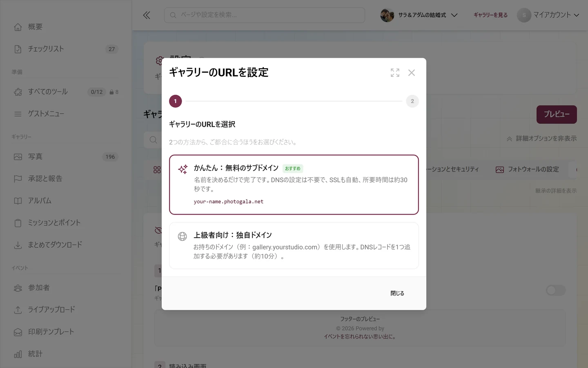
Task: Toggle the switch on the right of the settings row
Action: point(556,290)
